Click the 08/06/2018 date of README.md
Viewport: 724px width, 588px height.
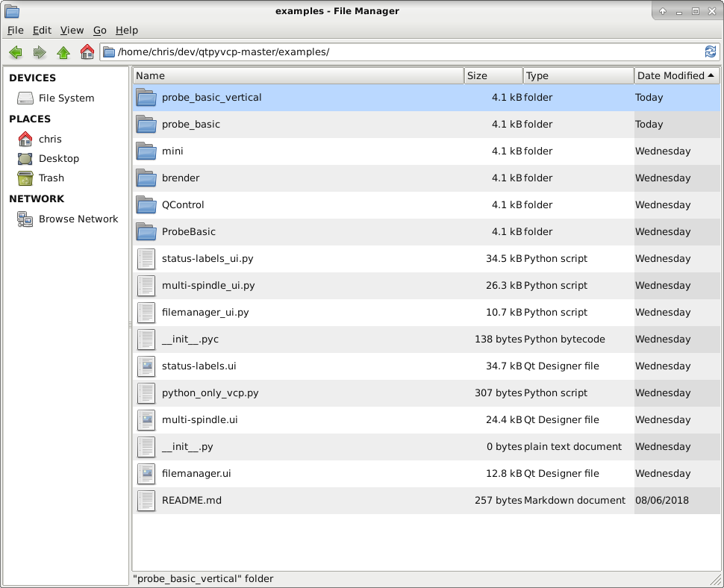point(661,500)
